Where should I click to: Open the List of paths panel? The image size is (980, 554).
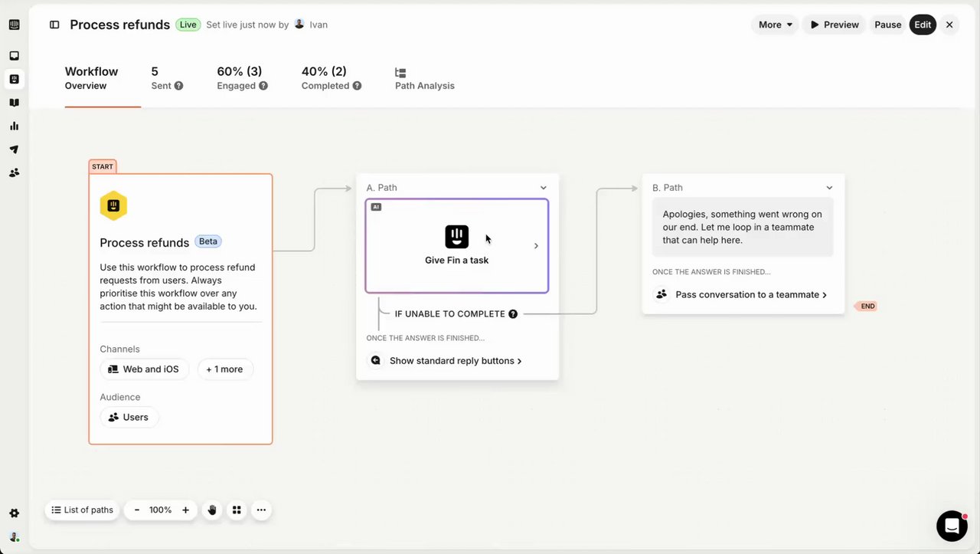[x=82, y=510]
